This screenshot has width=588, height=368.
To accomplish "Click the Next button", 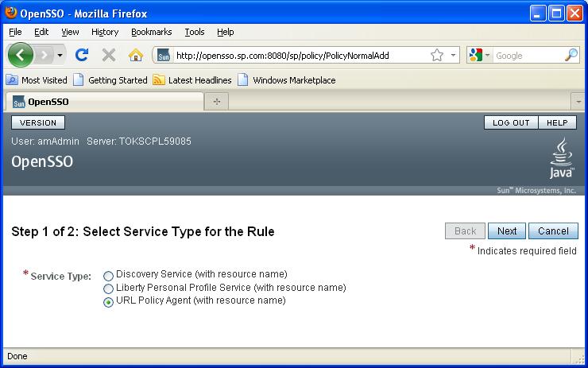I will point(507,230).
